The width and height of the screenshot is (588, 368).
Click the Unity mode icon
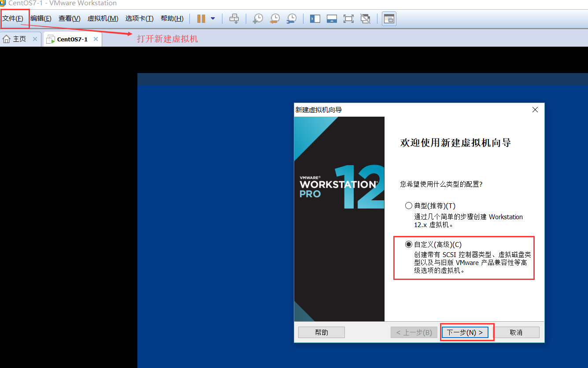point(365,18)
